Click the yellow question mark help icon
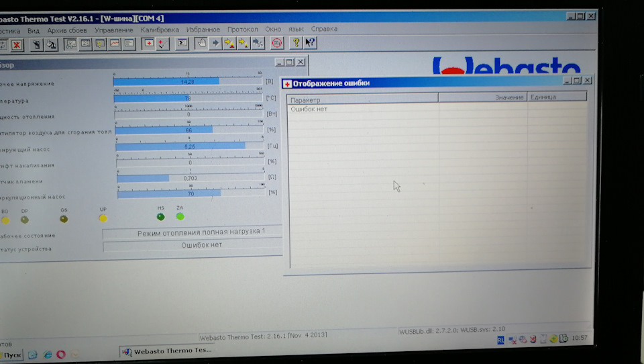The image size is (644, 364). (x=296, y=42)
